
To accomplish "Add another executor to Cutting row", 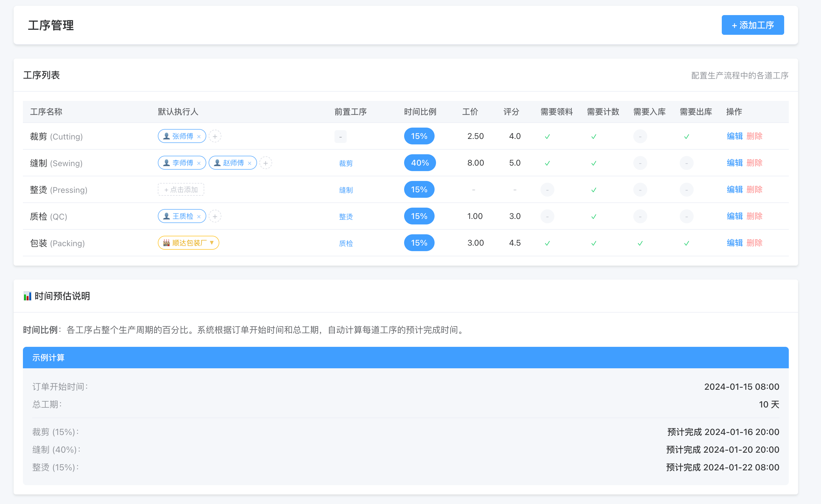I will click(215, 136).
